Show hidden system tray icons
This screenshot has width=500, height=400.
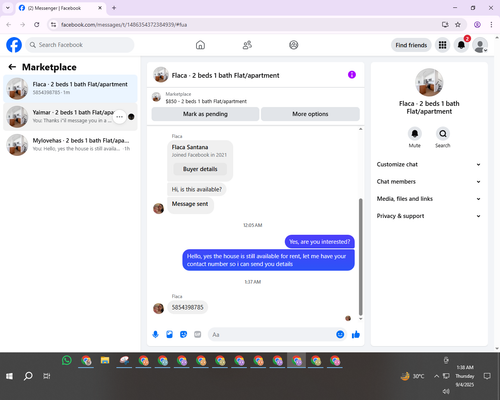436,376
